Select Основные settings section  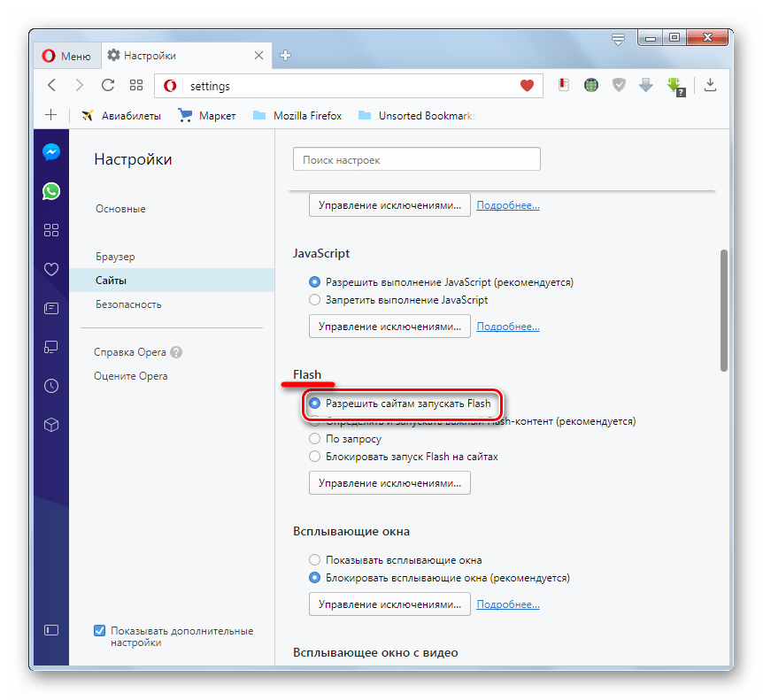tap(120, 209)
